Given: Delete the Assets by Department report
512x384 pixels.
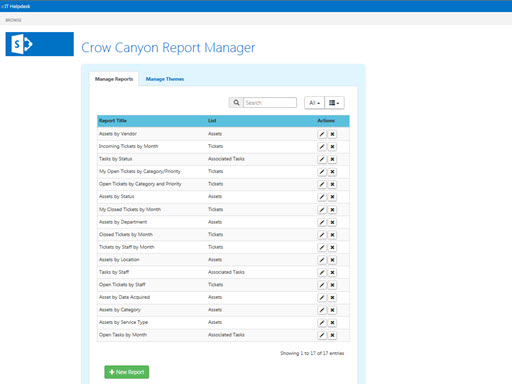Looking at the screenshot, I should pos(332,222).
